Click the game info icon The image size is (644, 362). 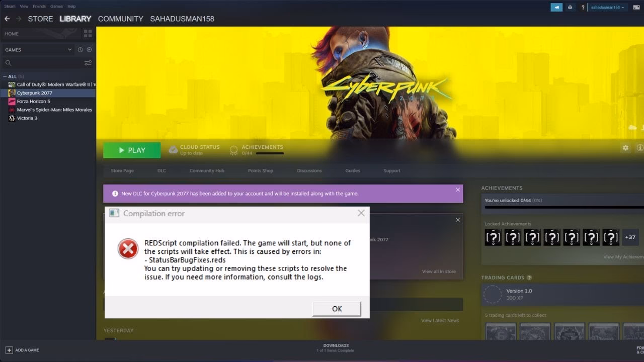640,148
